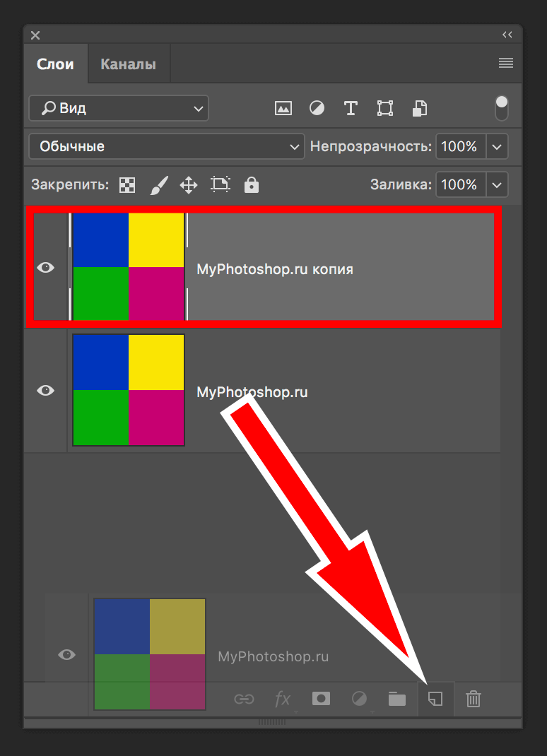The image size is (547, 756).
Task: Filter layers by type (text) icon
Action: pos(351,108)
